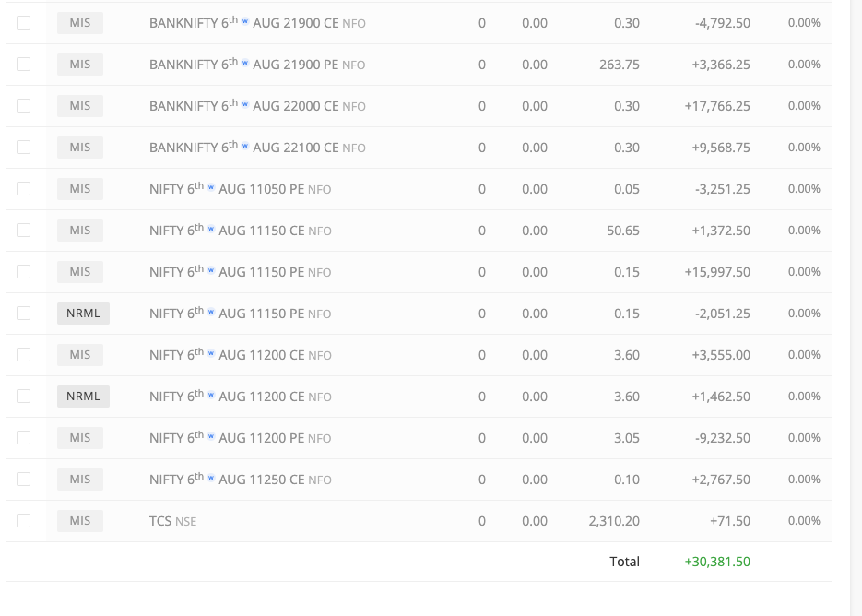Click NRML tag on NIFTY 11150 PE row
The width and height of the screenshot is (862, 616).
click(x=84, y=314)
